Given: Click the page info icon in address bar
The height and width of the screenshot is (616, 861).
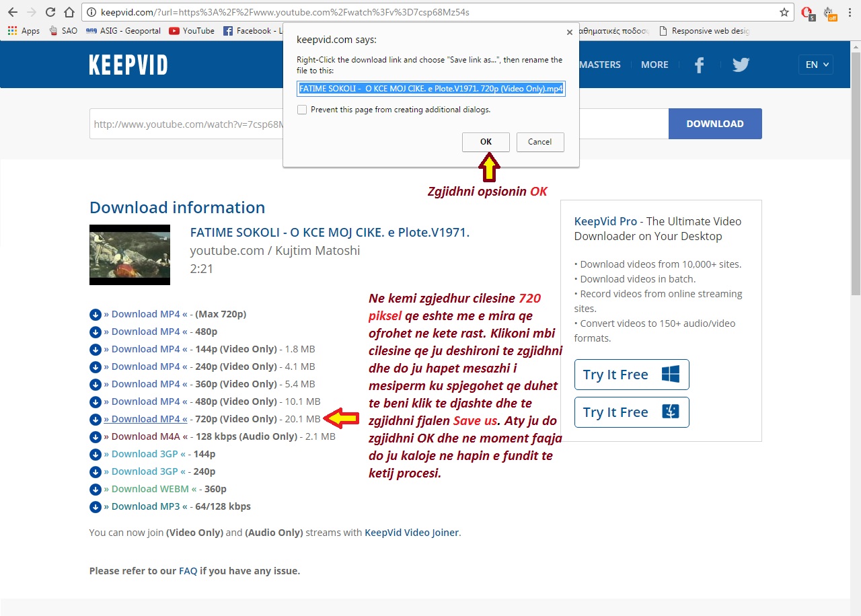Looking at the screenshot, I should (91, 12).
